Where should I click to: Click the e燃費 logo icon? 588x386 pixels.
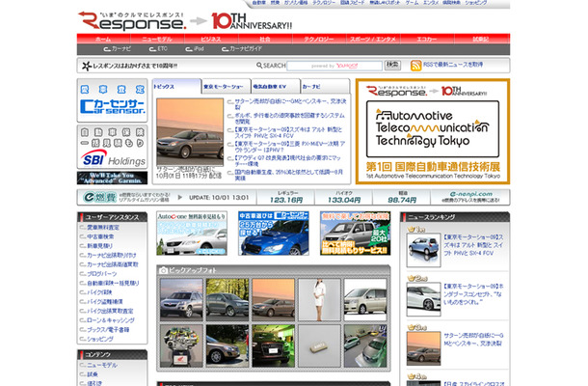[x=100, y=197]
